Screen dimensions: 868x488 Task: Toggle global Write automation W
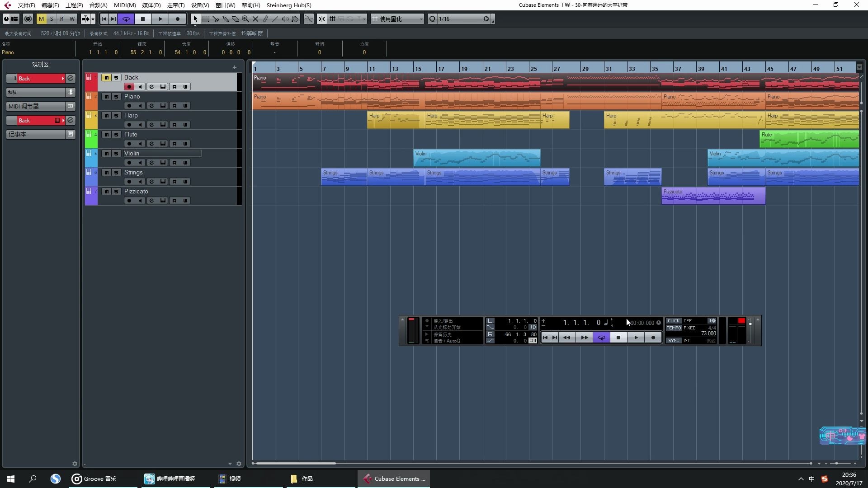click(x=71, y=19)
